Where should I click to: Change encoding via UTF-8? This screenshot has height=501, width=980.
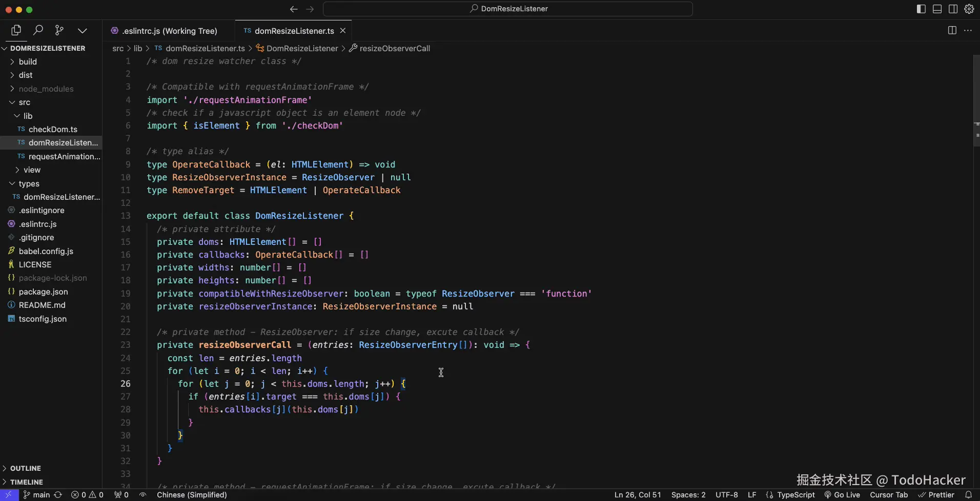(727, 495)
